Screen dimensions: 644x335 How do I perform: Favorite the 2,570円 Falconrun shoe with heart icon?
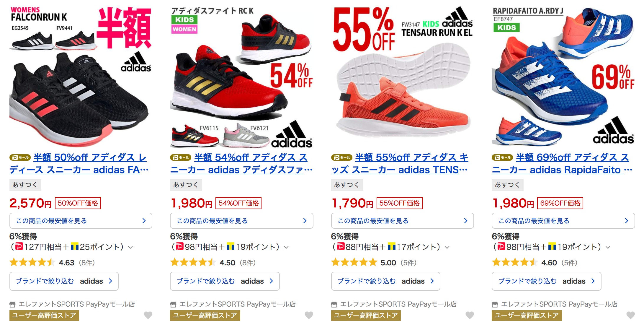click(148, 315)
